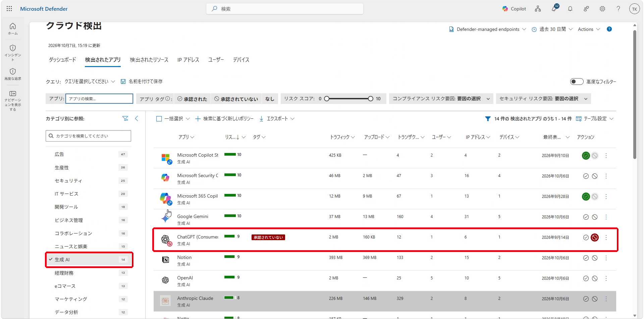This screenshot has height=319, width=644.
Task: Open Copilot from the top bar
Action: (x=514, y=9)
